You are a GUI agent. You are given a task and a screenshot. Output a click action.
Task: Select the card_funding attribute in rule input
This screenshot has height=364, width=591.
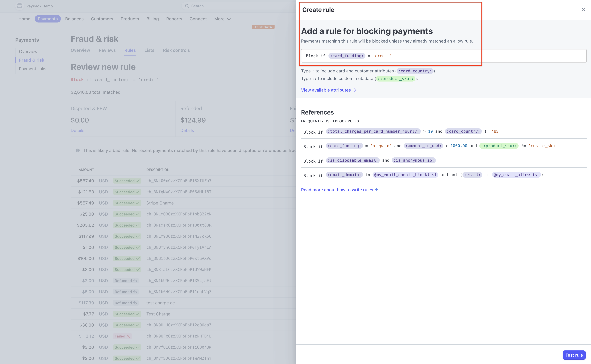coord(347,56)
